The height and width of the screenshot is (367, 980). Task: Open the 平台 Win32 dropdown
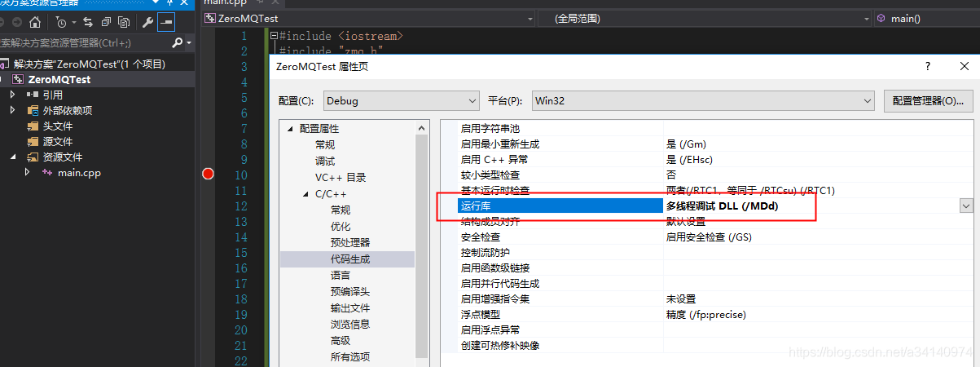[x=703, y=101]
